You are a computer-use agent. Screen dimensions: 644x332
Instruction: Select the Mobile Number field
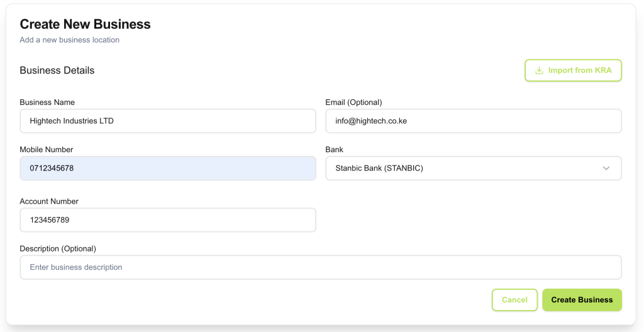point(168,168)
